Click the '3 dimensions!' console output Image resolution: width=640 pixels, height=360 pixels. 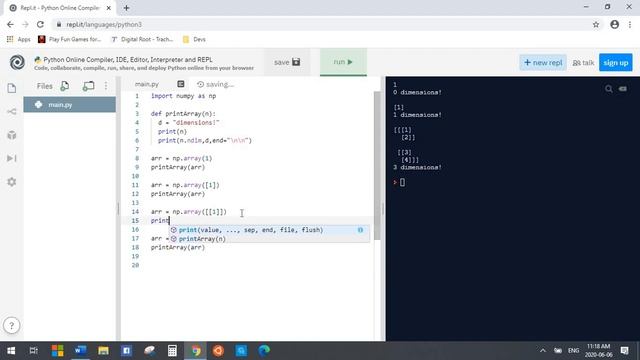point(418,167)
